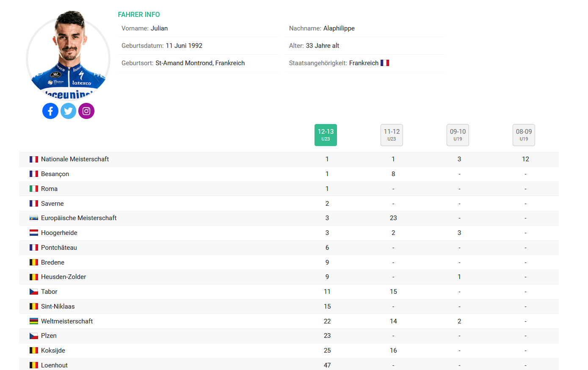Image resolution: width=588 pixels, height=370 pixels.
Task: Open the Instagram profile icon
Action: pos(86,111)
